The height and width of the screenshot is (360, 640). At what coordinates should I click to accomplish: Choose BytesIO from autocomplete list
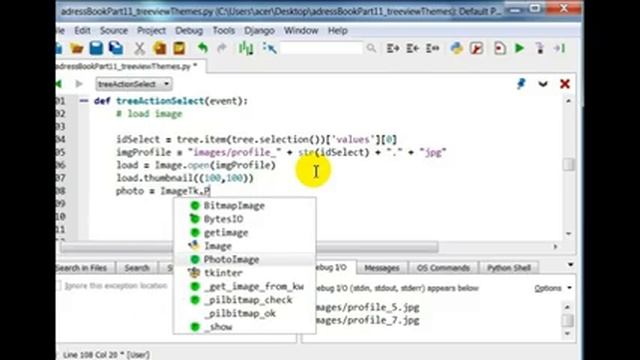244,219
